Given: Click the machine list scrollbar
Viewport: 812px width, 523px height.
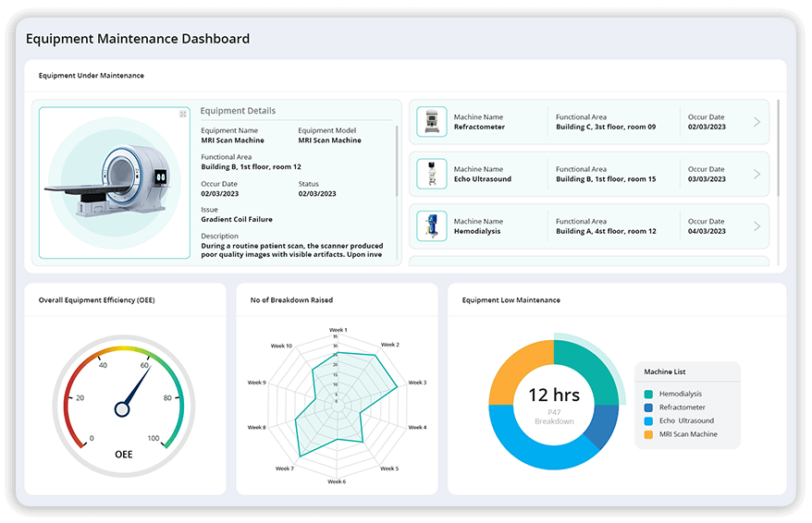Looking at the screenshot, I should (x=777, y=148).
